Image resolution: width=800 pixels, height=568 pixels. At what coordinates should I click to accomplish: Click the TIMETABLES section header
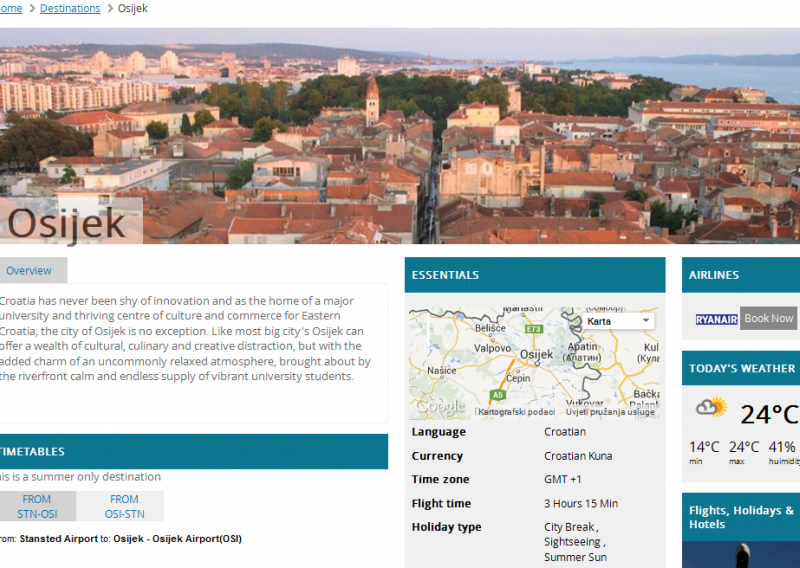coord(193,452)
